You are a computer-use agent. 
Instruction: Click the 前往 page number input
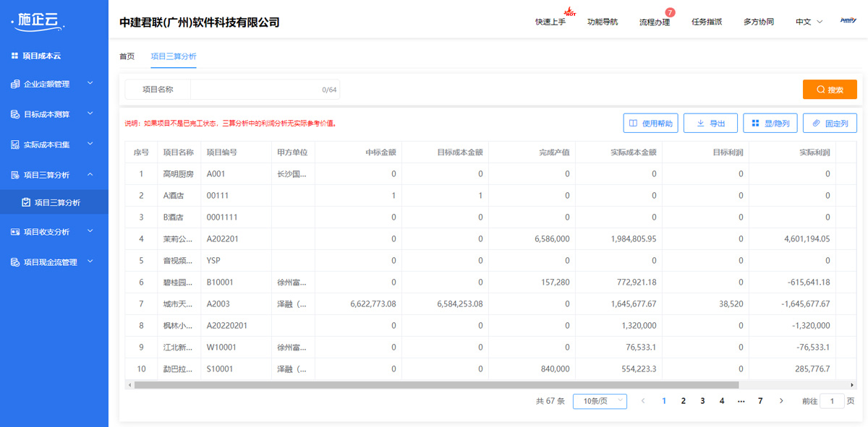[832, 401]
